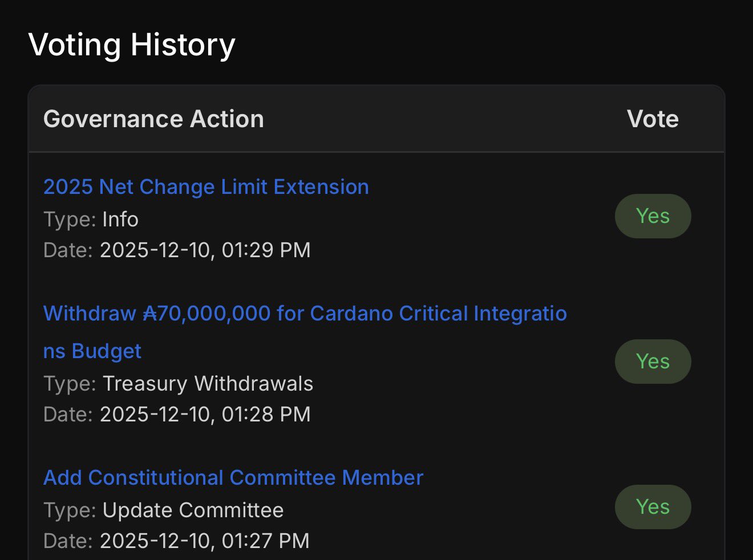Image resolution: width=753 pixels, height=560 pixels.
Task: Click the 'Type:' label beside Update Committee
Action: click(x=70, y=510)
